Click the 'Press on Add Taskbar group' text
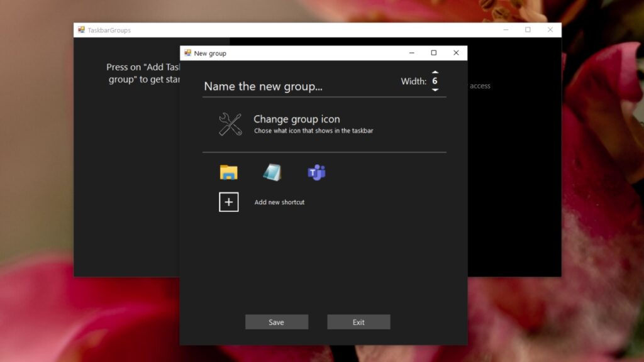Screen dimensions: 644x362 pyautogui.click(x=143, y=73)
